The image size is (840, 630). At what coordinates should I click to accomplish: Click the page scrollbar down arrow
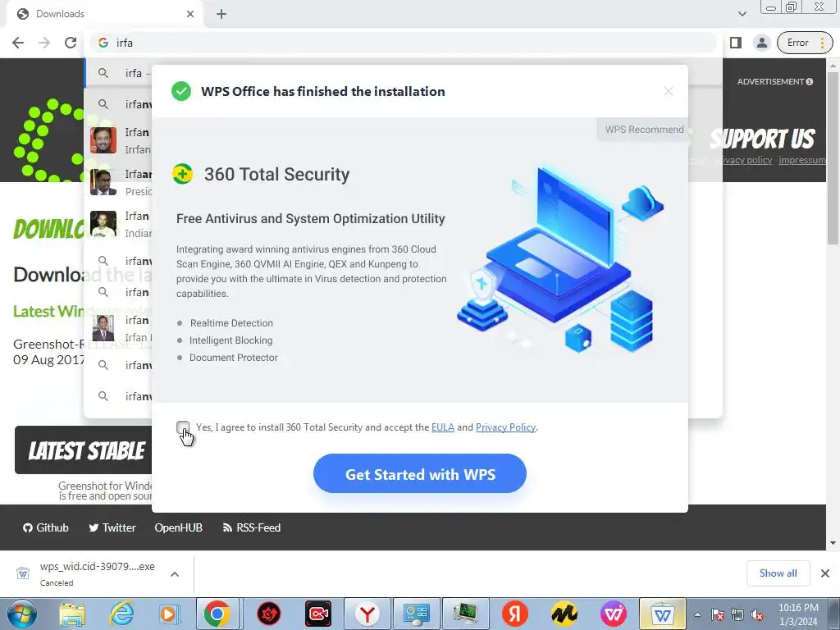(833, 543)
